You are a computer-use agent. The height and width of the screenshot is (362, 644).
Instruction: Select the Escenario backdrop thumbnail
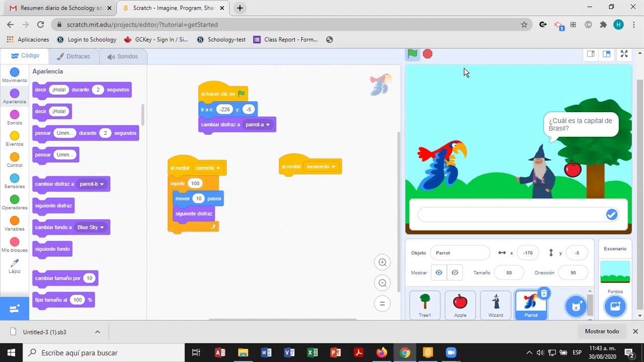pos(615,272)
